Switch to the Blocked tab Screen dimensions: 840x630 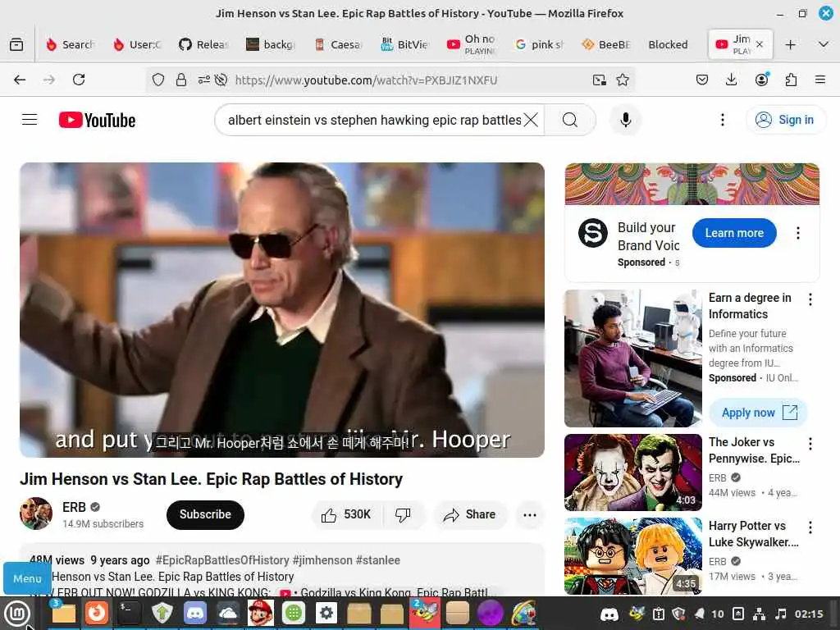point(669,44)
